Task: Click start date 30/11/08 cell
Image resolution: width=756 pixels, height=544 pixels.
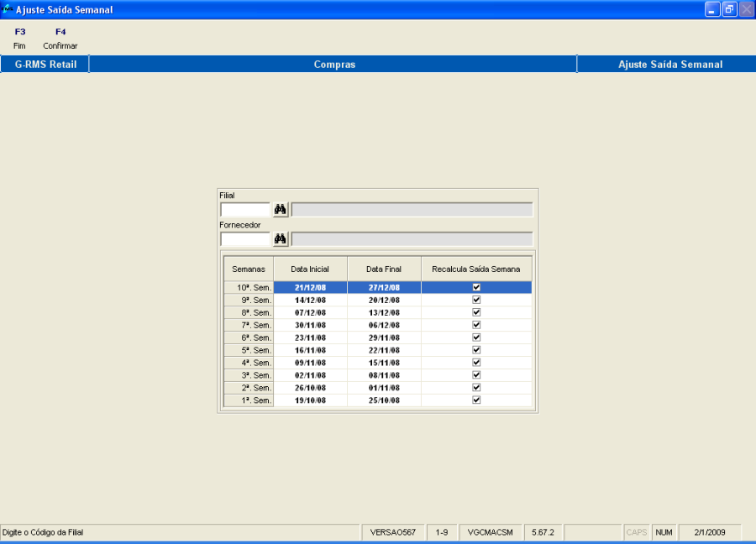Action: 311,325
